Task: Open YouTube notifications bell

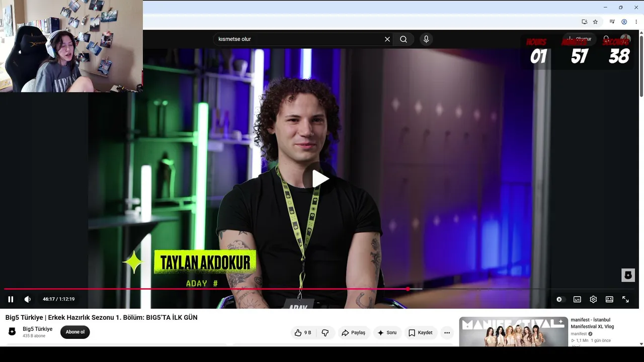Action: [606, 39]
